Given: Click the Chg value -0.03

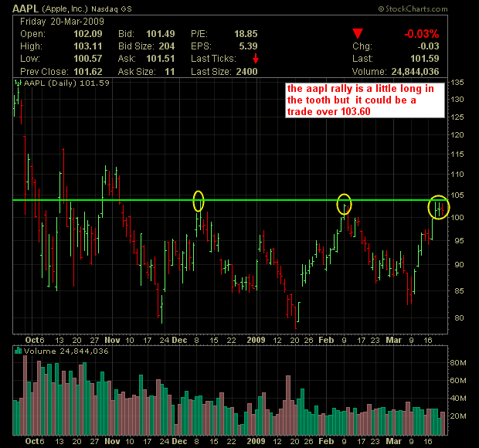Looking at the screenshot, I should click(x=428, y=46).
